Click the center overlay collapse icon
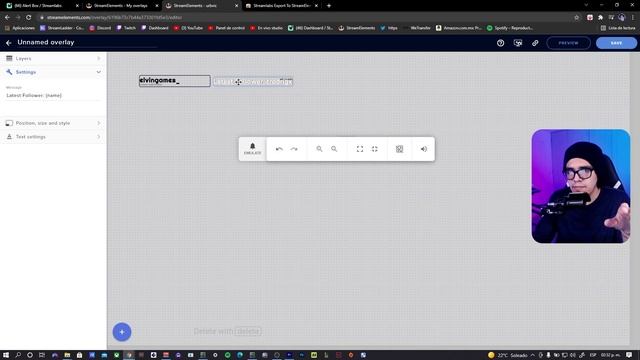The height and width of the screenshot is (360, 640). [374, 149]
